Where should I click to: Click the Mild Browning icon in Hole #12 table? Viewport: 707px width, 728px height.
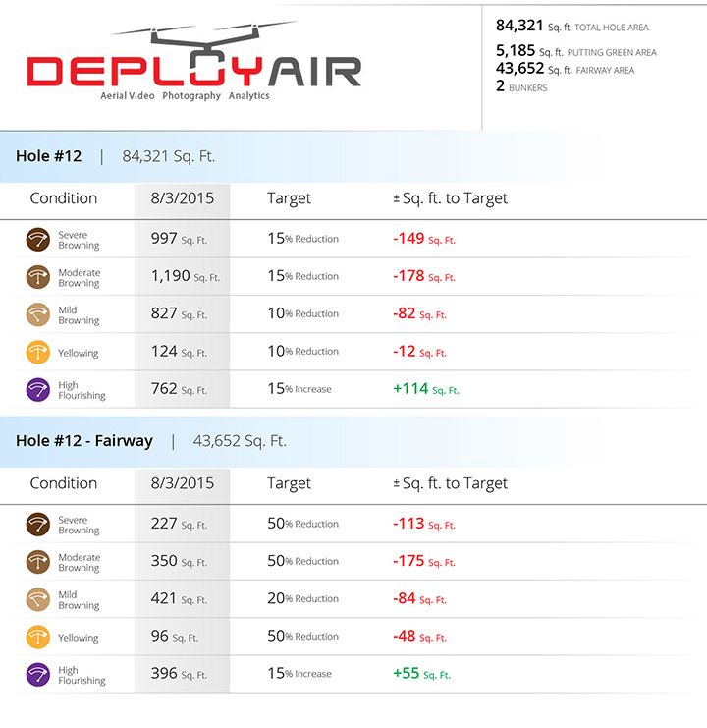[38, 314]
